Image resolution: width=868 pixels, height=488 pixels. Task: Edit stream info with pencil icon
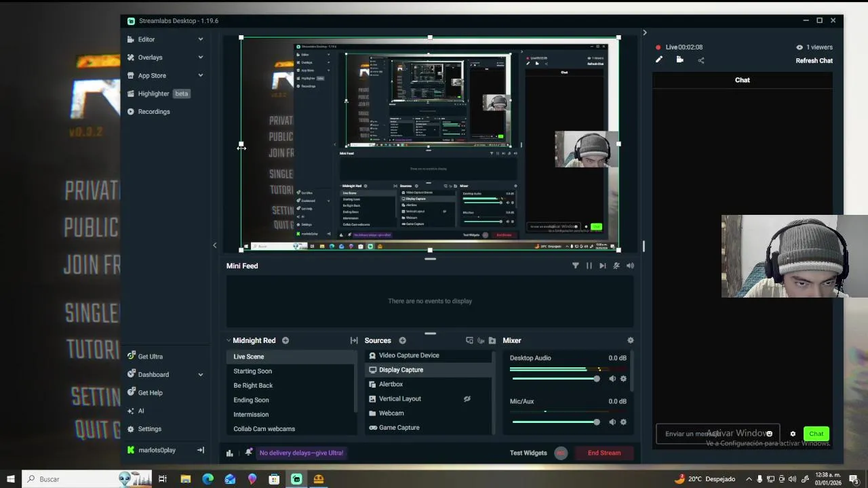(658, 60)
